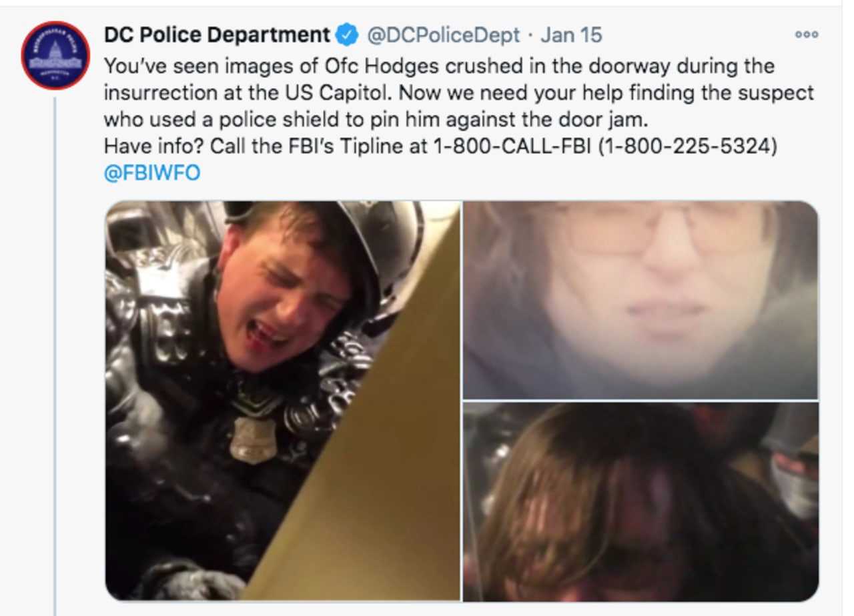Click the DC Police Department display name
This screenshot has width=854, height=616.
coord(218,35)
